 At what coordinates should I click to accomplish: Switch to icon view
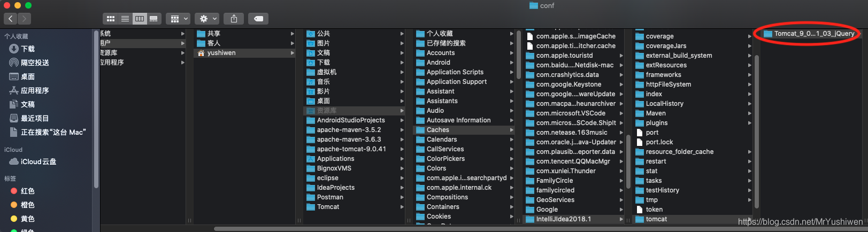(x=110, y=19)
